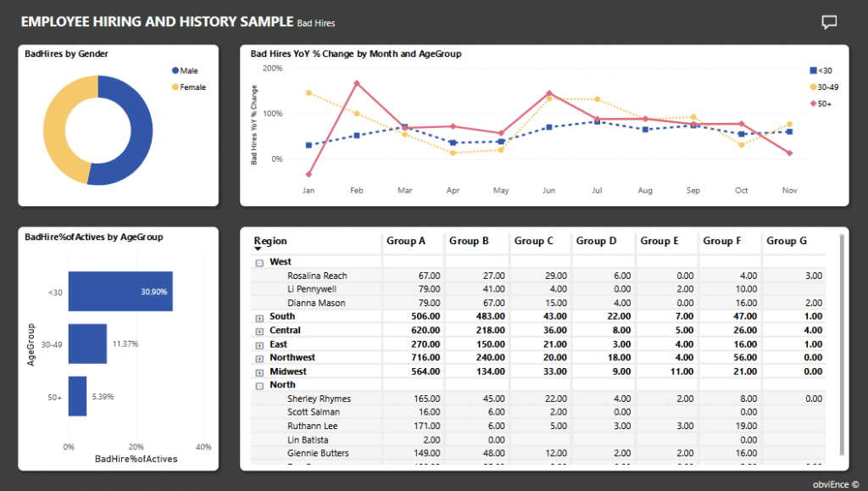
Task: Click the 483.00 South Group B cell
Action: click(x=491, y=316)
